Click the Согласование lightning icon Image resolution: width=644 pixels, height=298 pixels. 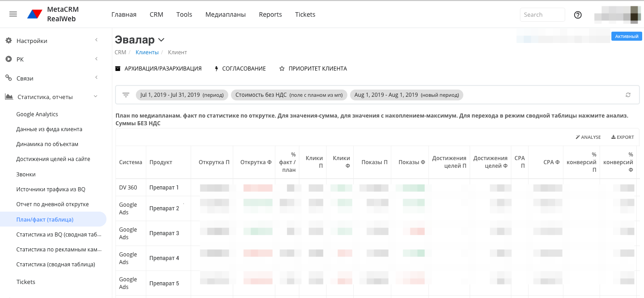pos(216,69)
